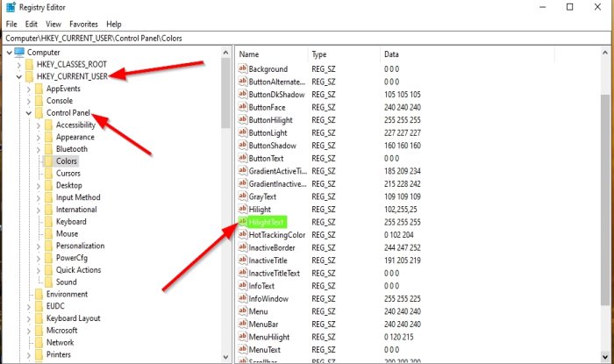614x364 pixels.
Task: Select the PowerCfg key
Action: [72, 258]
